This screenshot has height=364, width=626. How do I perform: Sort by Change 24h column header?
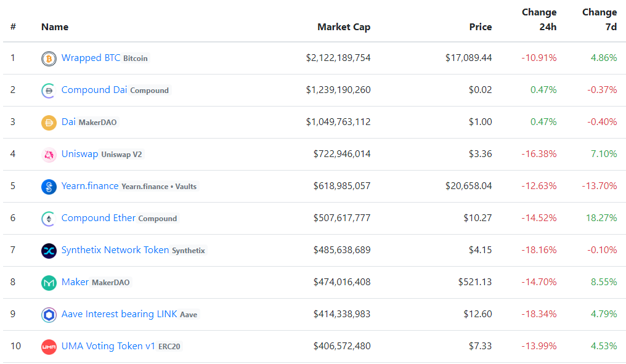539,20
